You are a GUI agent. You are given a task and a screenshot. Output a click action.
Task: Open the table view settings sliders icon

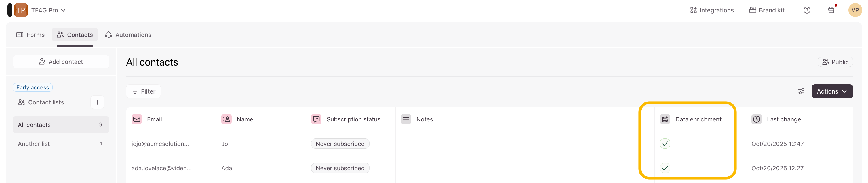coord(801,91)
